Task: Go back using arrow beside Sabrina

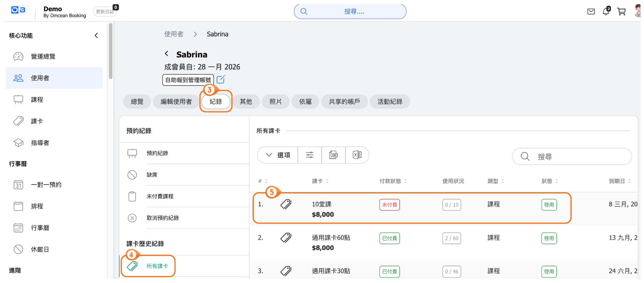Action: click(167, 54)
